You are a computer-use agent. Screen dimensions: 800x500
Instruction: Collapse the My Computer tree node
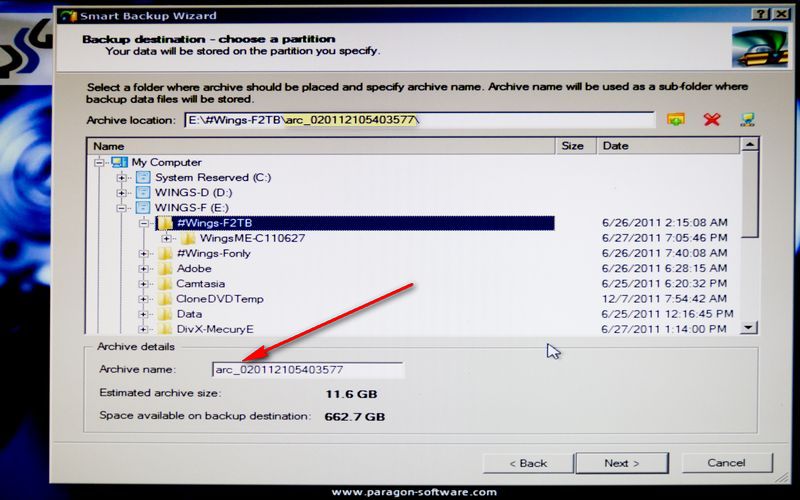click(x=99, y=163)
